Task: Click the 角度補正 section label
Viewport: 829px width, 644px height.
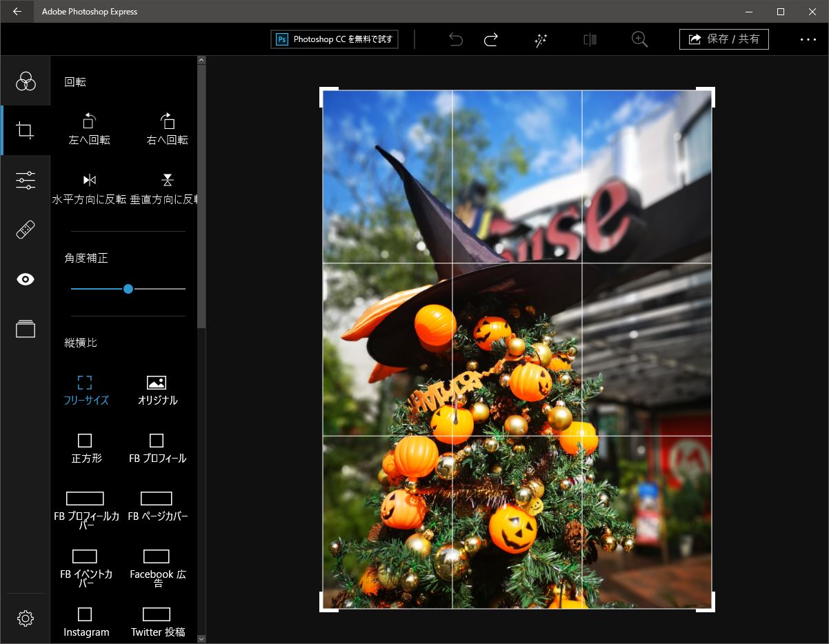Action: [x=86, y=258]
